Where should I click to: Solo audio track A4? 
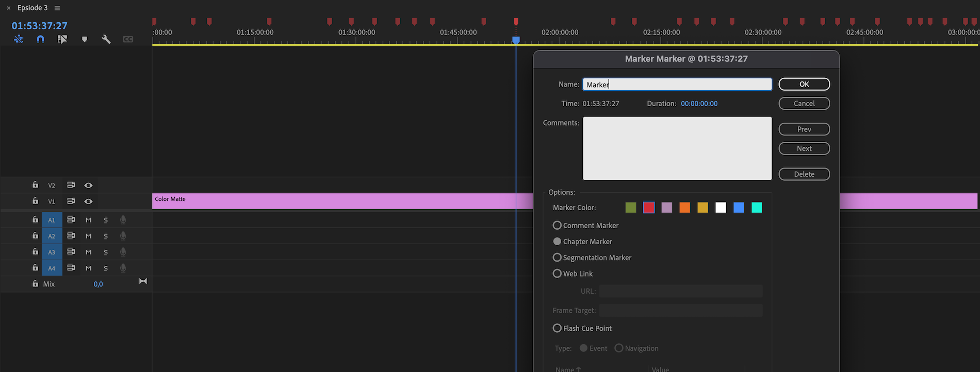click(106, 268)
